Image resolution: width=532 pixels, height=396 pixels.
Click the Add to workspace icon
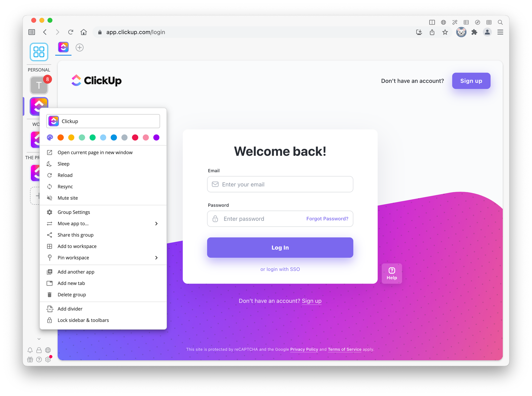[49, 246]
